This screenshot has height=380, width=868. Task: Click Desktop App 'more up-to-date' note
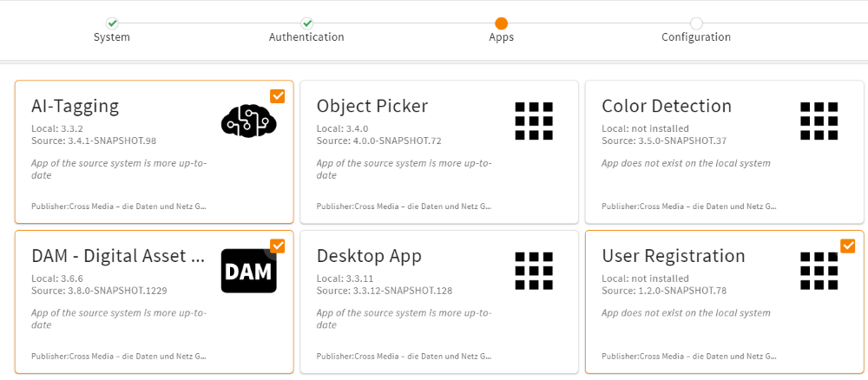(404, 319)
